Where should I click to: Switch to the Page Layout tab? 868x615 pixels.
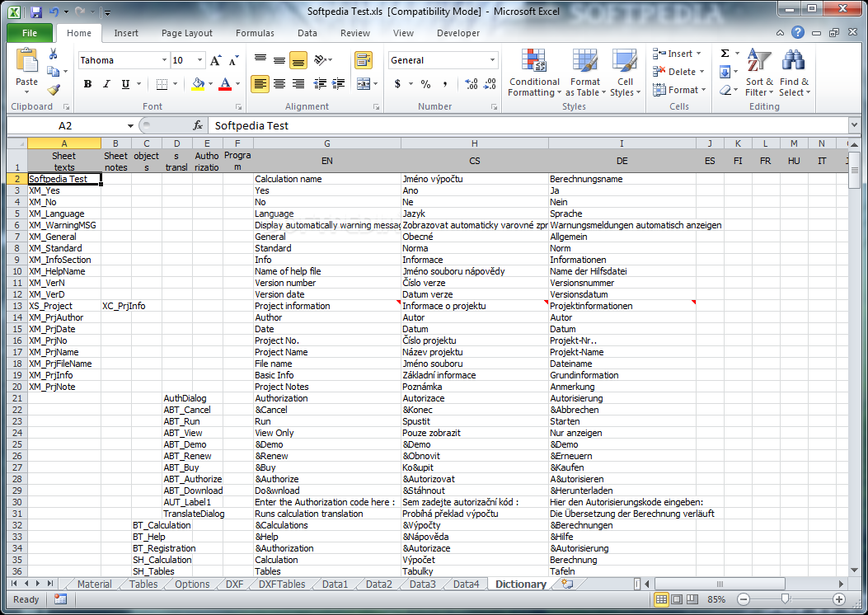coord(187,33)
